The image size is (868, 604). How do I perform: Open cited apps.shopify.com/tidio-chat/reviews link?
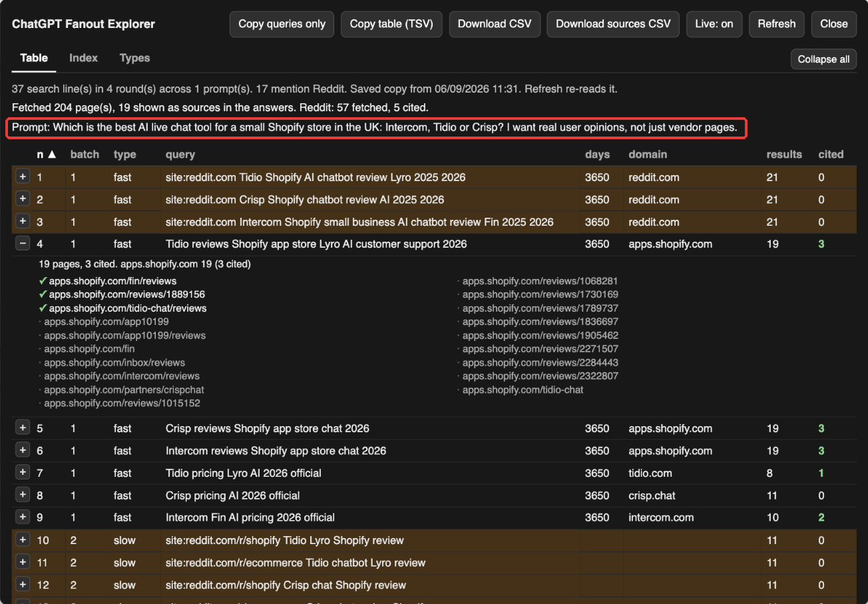pos(128,308)
